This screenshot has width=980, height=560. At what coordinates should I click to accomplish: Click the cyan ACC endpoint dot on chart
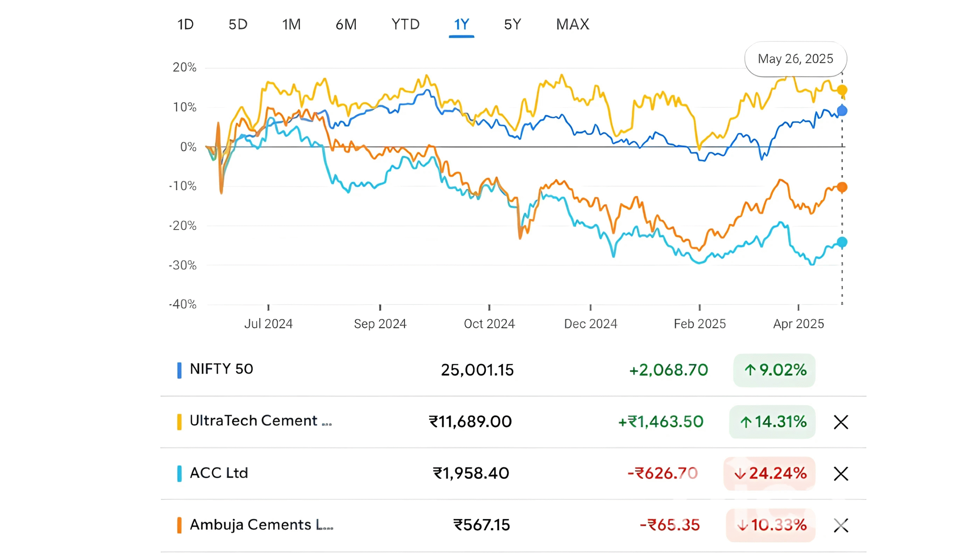coord(842,242)
